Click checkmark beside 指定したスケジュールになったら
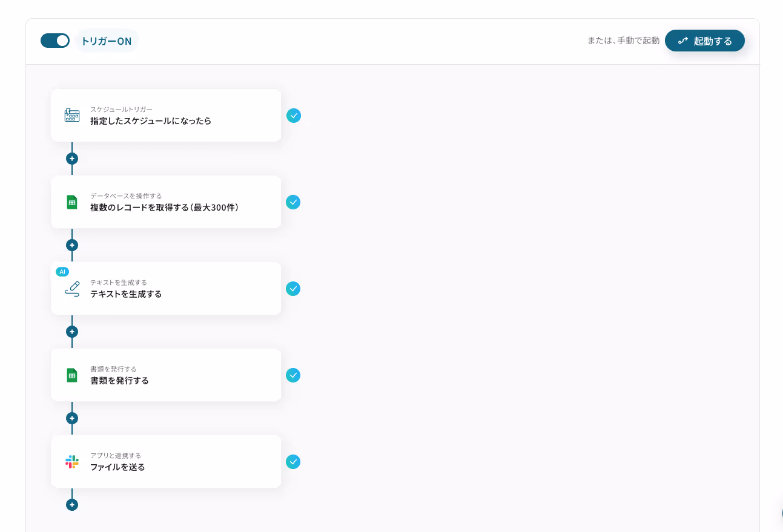The width and height of the screenshot is (783, 532). [294, 116]
